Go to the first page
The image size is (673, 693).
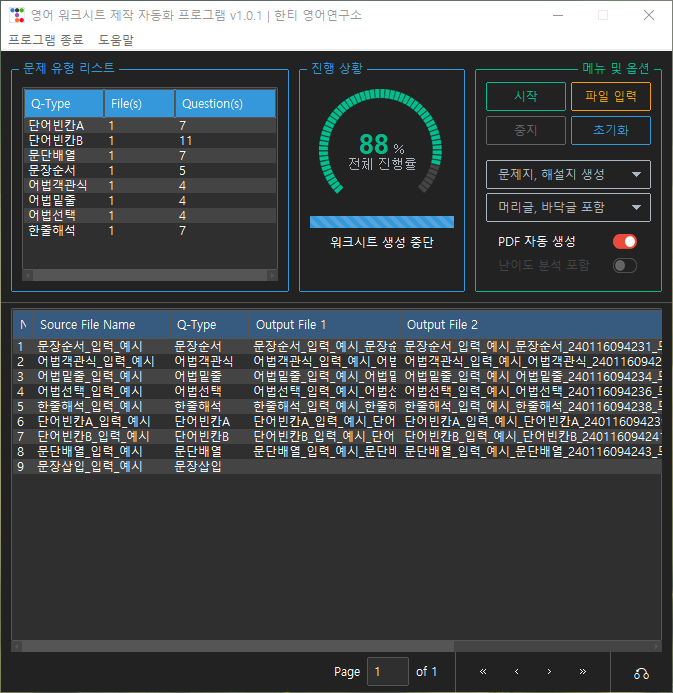484,671
